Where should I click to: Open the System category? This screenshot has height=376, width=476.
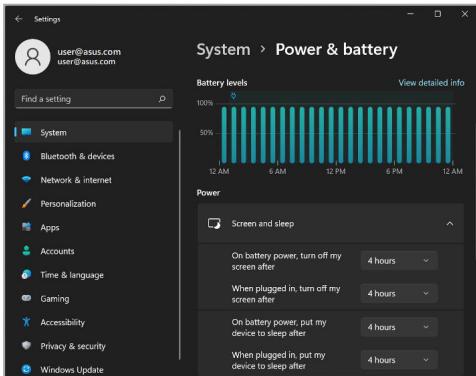pyautogui.click(x=94, y=132)
